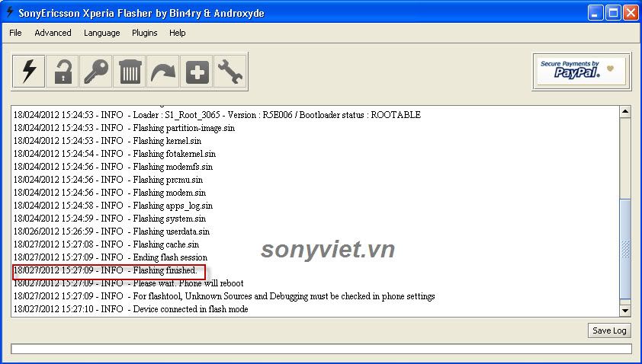This screenshot has width=642, height=364.
Task: Maximize the Flasher window
Action: pyautogui.click(x=613, y=13)
